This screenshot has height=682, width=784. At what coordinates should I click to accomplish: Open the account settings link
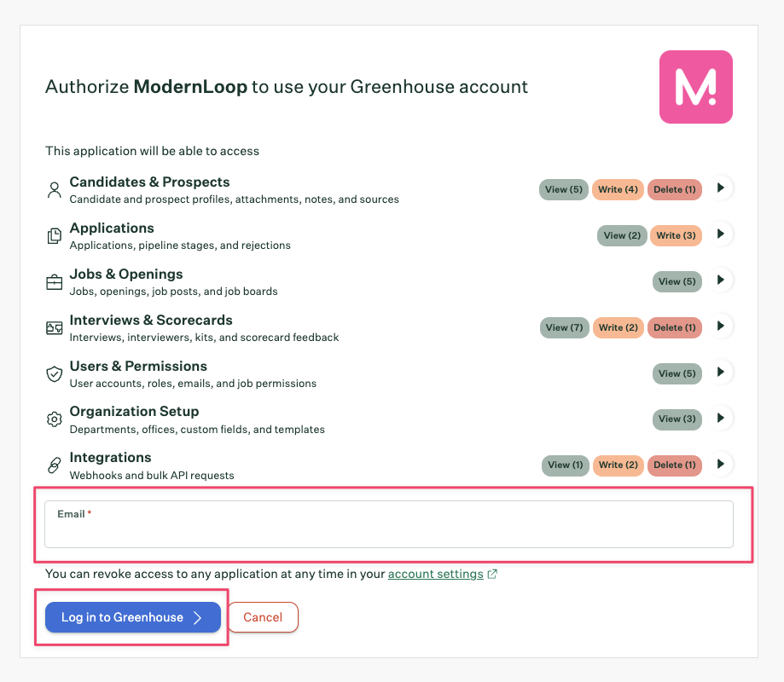coord(435,574)
